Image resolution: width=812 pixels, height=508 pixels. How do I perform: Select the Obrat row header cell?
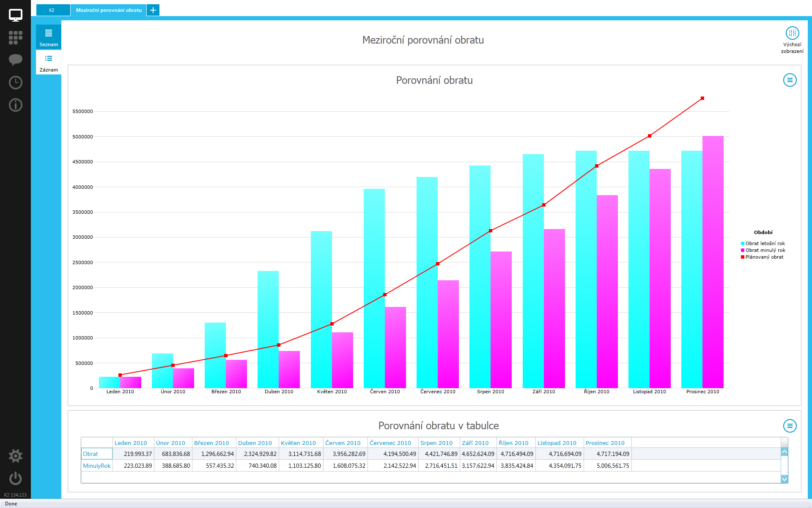96,454
